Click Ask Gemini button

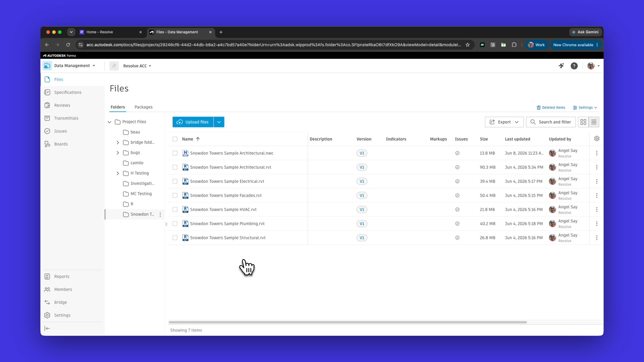point(585,32)
